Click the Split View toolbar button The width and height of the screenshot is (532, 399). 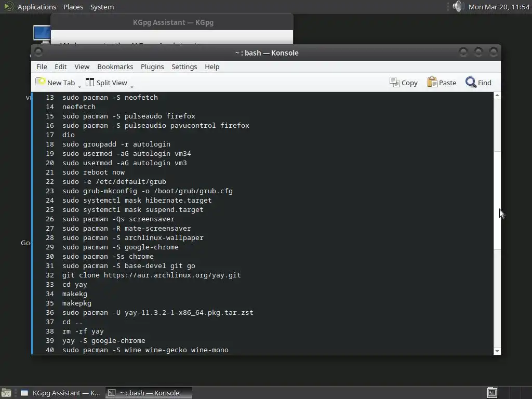point(106,83)
